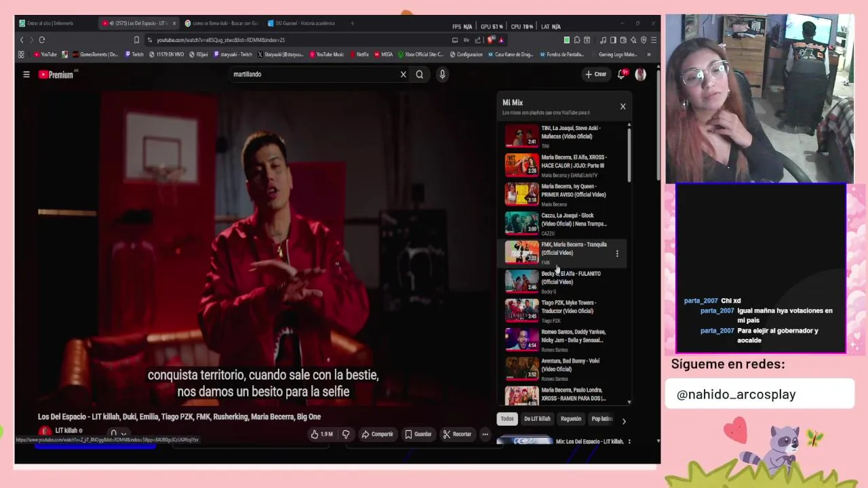Select the De LIT killah chip
868x488 pixels.
click(x=538, y=419)
